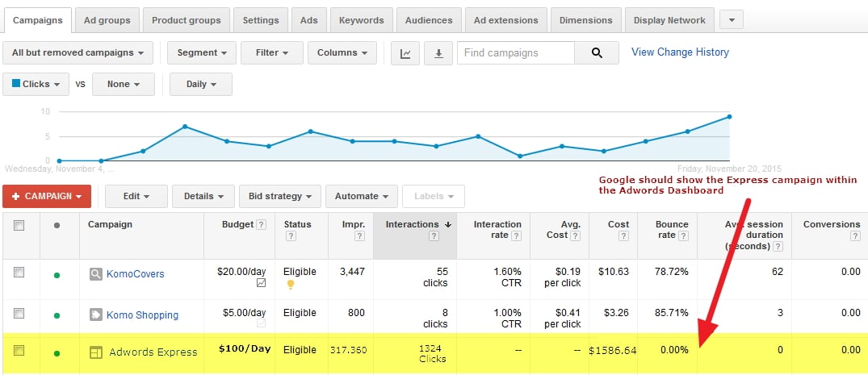Check the select-all campaigns header checkbox
The image size is (868, 375).
click(19, 225)
